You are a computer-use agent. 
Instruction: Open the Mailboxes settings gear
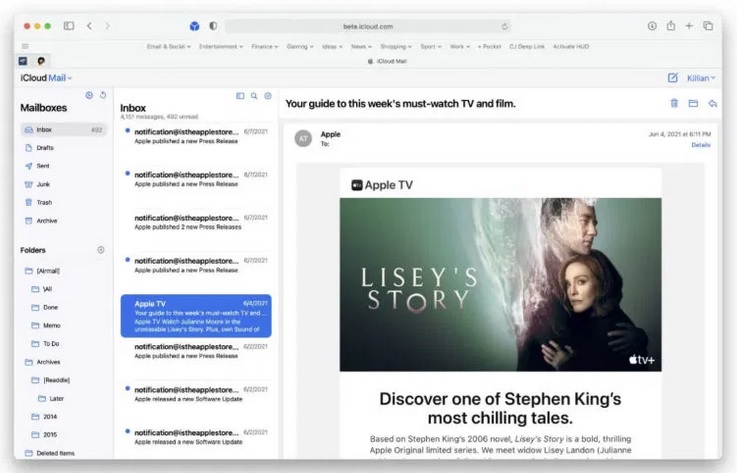pos(89,95)
